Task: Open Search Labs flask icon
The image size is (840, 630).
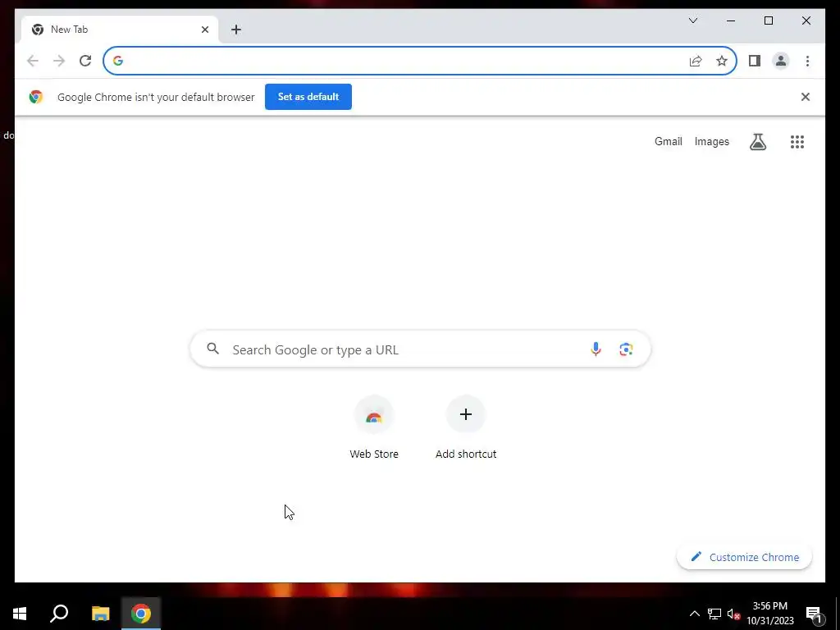Action: click(757, 141)
